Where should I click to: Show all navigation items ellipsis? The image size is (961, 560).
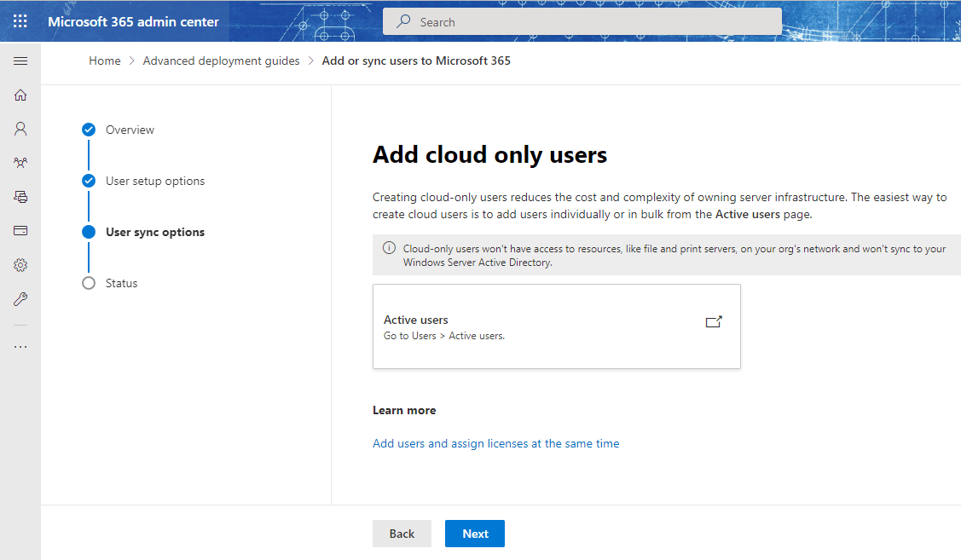point(20,347)
